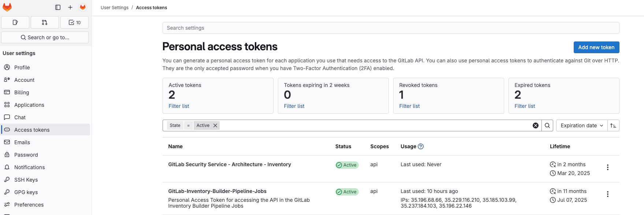Click the Preferences sliders icon
Viewport: 644px width, 215px height.
click(7, 204)
